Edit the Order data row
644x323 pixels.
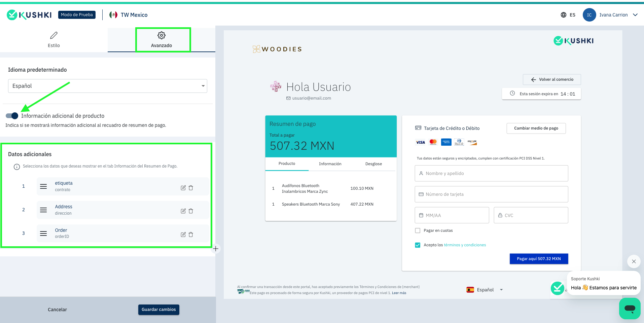coord(183,235)
